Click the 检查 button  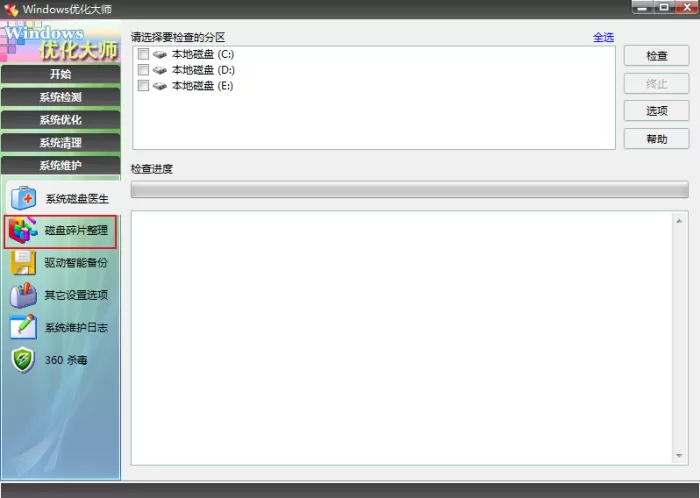click(656, 56)
